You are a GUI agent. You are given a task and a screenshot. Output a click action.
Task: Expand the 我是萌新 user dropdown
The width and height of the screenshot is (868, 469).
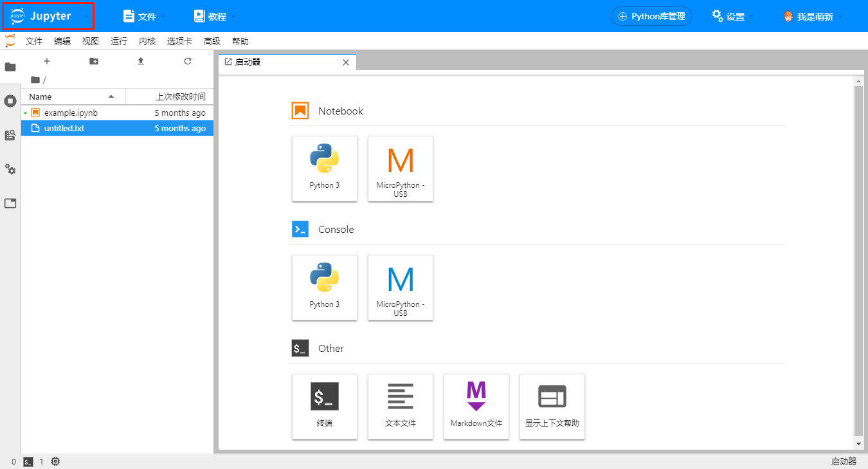pos(813,16)
